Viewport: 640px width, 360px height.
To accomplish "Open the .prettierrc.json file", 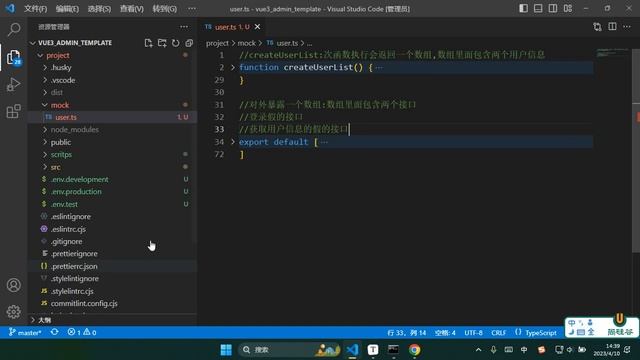I will [112, 266].
